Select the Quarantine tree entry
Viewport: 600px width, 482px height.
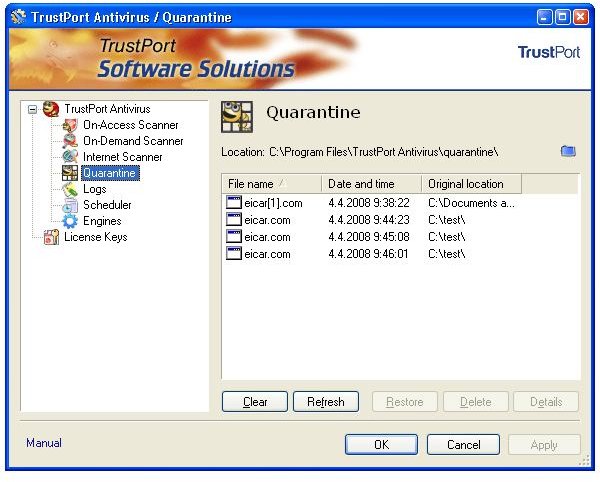tap(110, 173)
